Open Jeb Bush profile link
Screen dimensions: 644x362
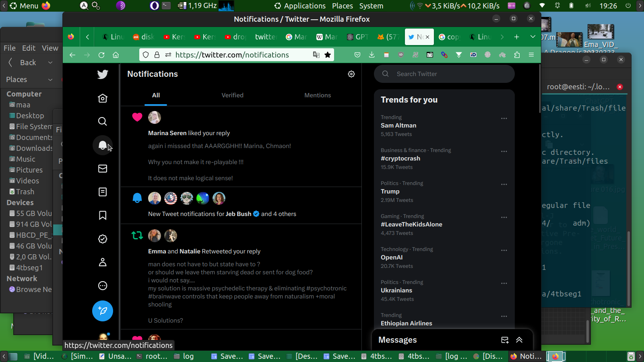coord(238,214)
